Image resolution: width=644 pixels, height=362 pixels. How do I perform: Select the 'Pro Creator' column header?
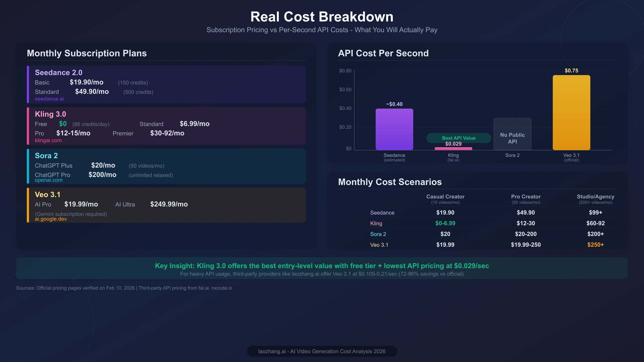point(526,197)
